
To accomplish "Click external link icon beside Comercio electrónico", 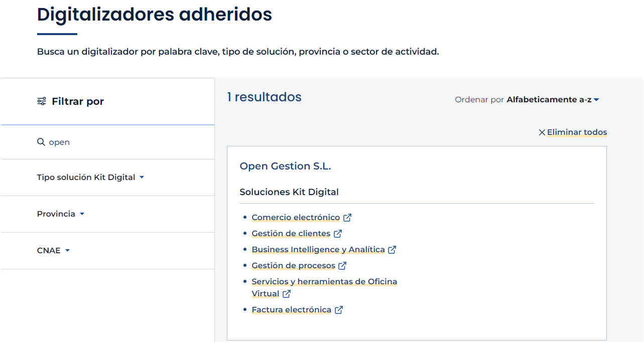I will click(x=347, y=218).
